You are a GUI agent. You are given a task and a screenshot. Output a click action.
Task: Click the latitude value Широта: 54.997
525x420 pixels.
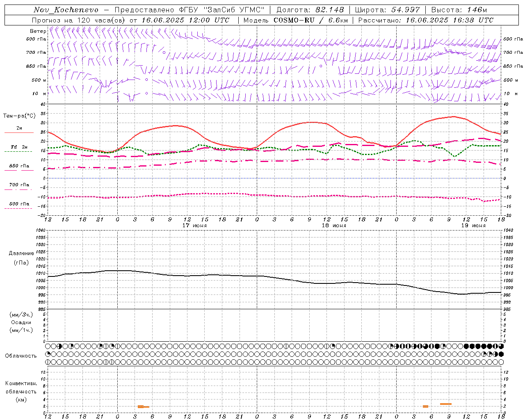pos(388,10)
